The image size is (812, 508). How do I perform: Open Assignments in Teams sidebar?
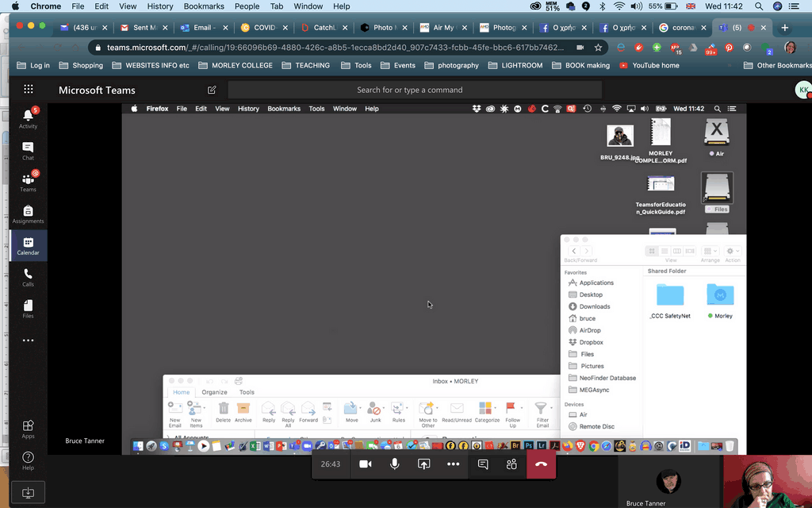(x=29, y=214)
